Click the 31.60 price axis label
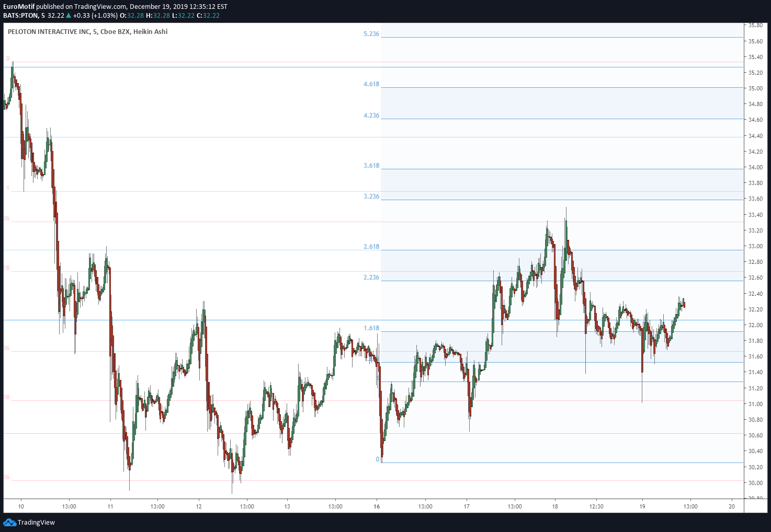The width and height of the screenshot is (771, 532). tap(755, 356)
